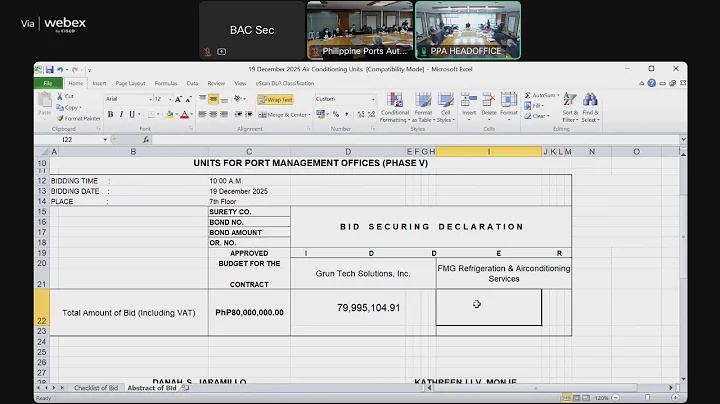Click Insert Function fx icon

(x=146, y=140)
